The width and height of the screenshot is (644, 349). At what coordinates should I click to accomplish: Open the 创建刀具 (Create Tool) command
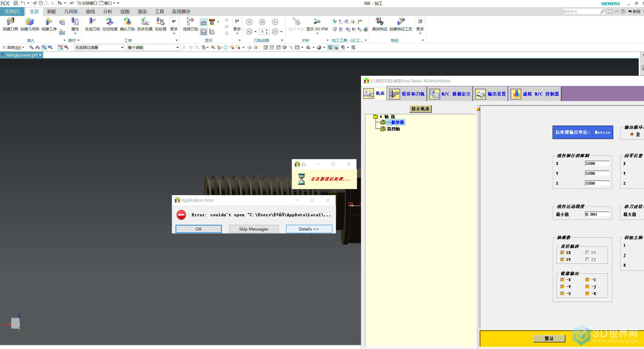point(10,25)
